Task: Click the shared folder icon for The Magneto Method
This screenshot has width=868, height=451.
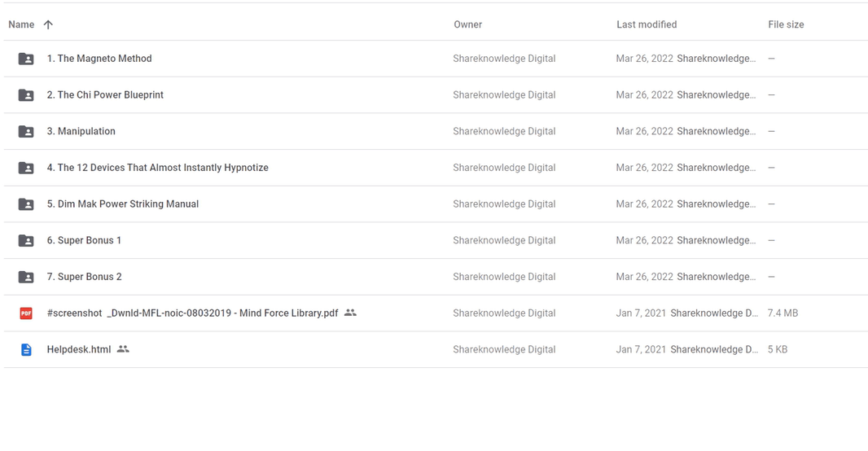Action: [26, 59]
